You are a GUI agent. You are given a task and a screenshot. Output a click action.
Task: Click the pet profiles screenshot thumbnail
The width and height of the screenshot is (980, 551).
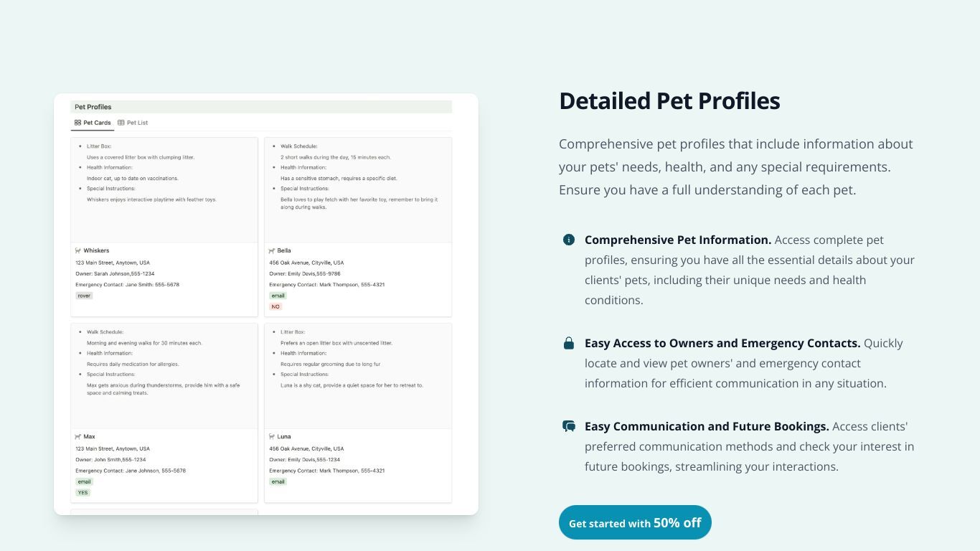coord(266,304)
